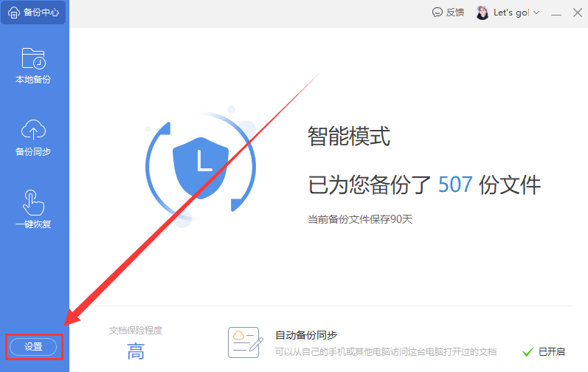Open the 一键恢复 one-click restore section
This screenshot has height=372, width=588.
33,210
